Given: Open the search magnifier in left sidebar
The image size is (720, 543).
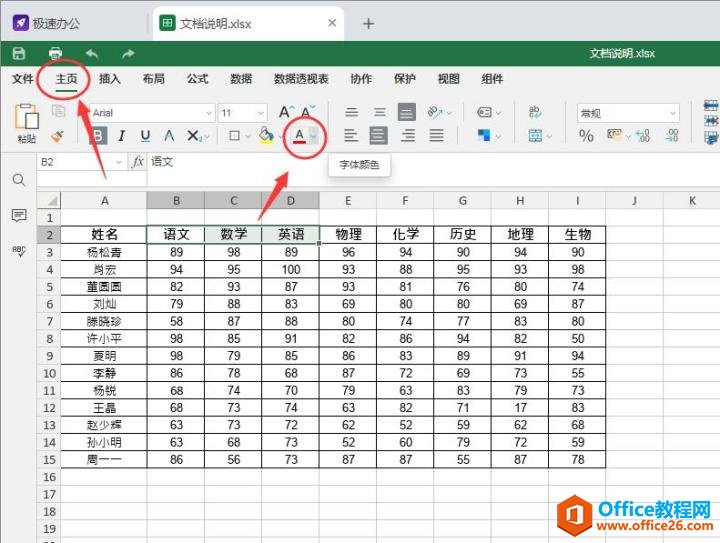Looking at the screenshot, I should point(19,180).
